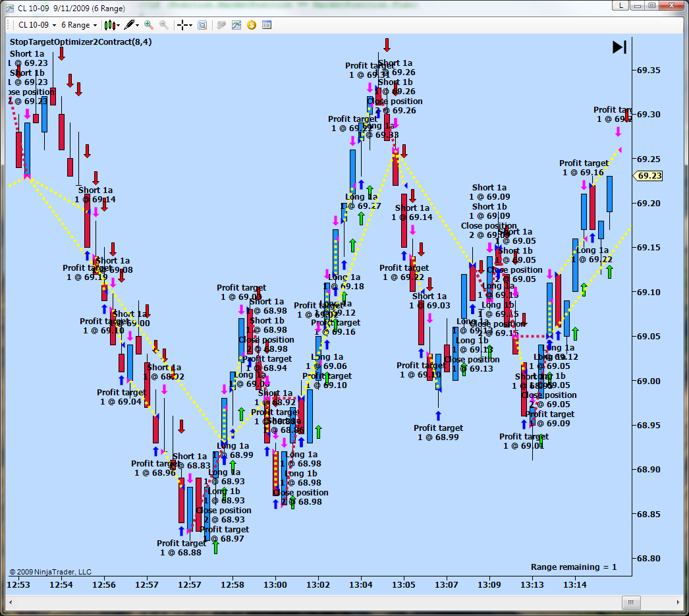Screen dimensions: 689x616
Task: Click the 'Profit target 1 @ 69.04' label
Action: click(x=121, y=397)
